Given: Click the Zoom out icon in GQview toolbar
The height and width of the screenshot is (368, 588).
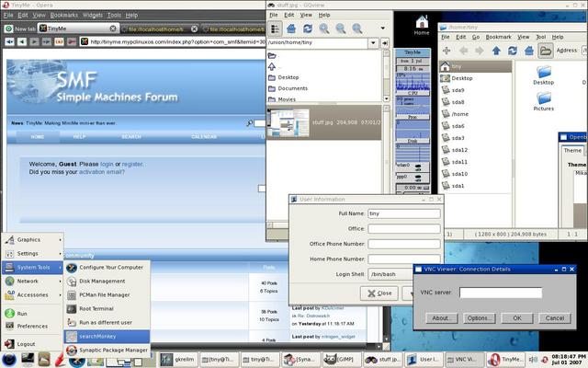Looking at the screenshot, I should click(x=341, y=29).
